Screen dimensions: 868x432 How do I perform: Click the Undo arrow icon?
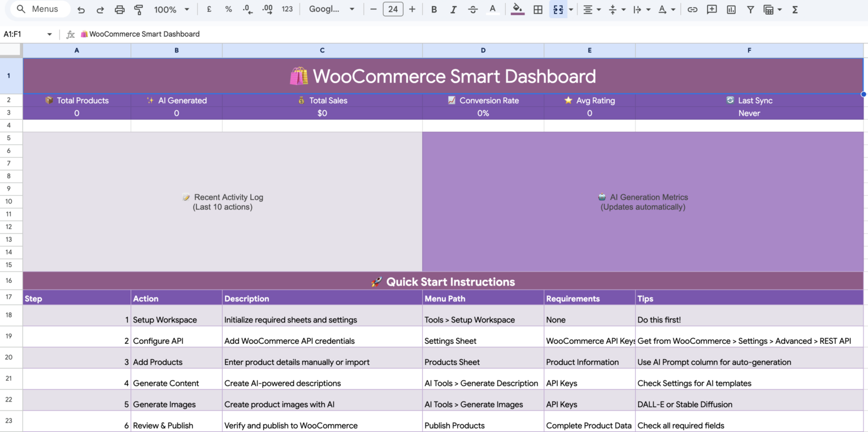click(81, 10)
